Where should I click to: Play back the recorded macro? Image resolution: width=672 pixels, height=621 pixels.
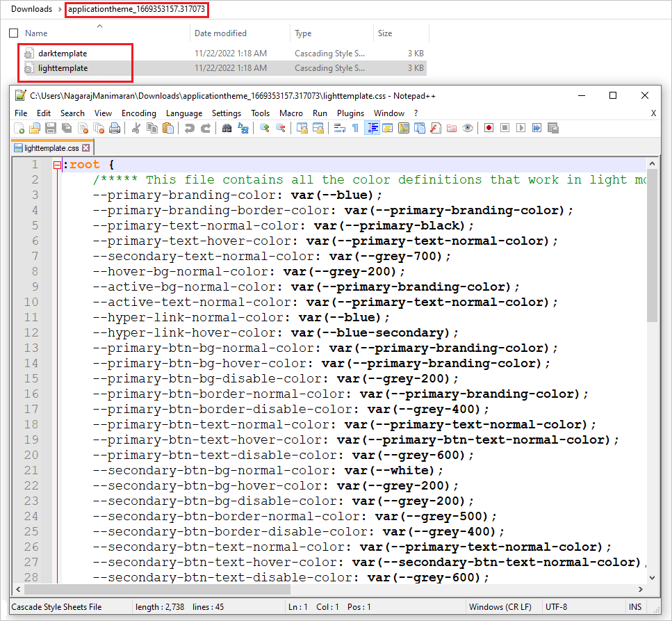pos(521,127)
